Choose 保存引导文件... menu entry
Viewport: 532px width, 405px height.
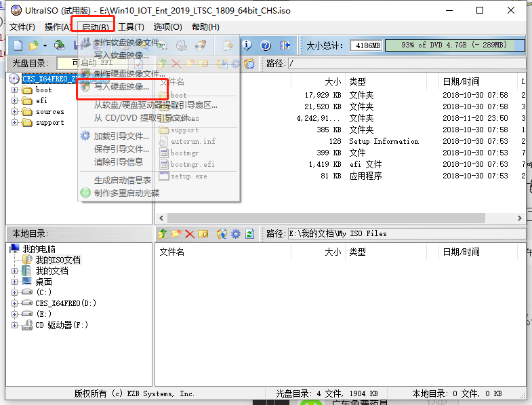(159, 149)
